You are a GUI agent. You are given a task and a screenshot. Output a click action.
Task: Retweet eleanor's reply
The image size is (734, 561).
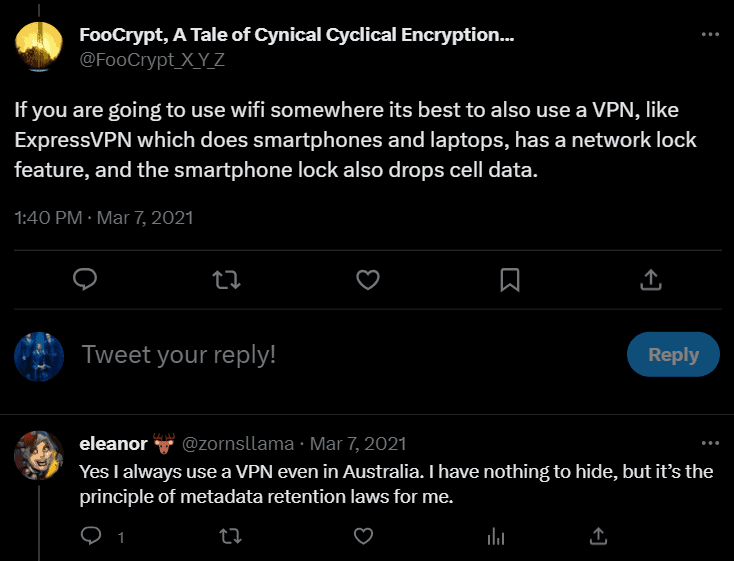(x=229, y=536)
